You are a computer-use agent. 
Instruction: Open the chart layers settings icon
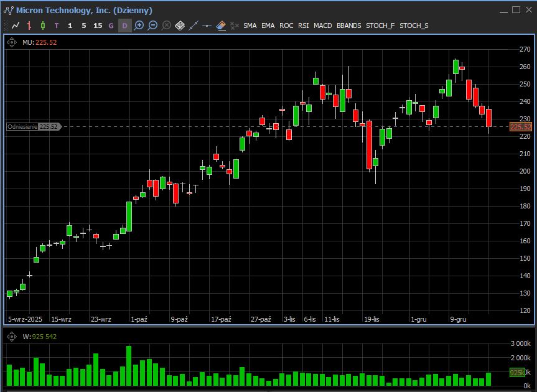tap(180, 26)
